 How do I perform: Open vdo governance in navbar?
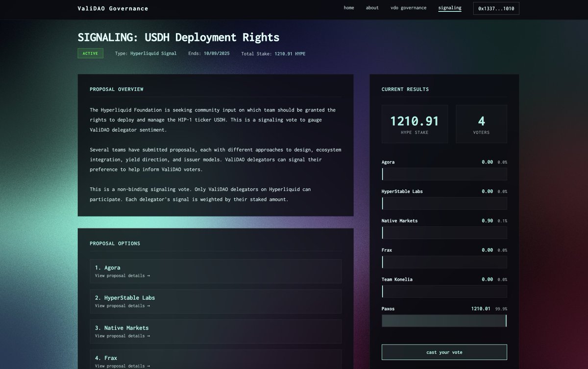(408, 8)
